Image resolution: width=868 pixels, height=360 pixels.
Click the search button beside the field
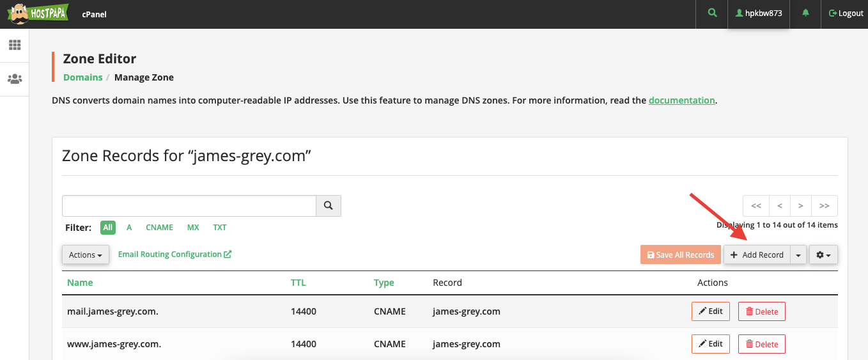(329, 206)
